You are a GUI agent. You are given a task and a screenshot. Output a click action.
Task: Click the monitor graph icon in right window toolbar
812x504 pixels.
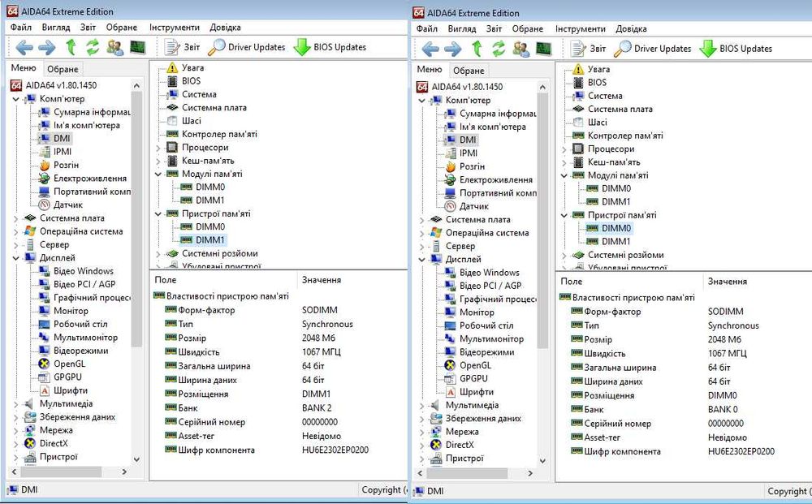coord(543,50)
